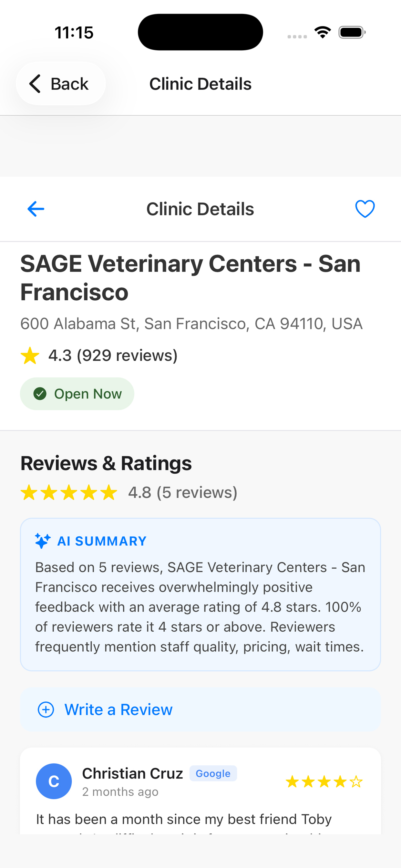This screenshot has width=401, height=868.
Task: Tap the battery status icon
Action: [x=352, y=32]
